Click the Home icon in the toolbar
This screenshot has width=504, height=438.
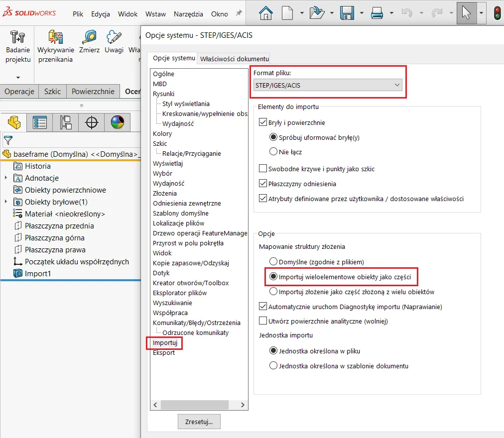[x=266, y=13]
